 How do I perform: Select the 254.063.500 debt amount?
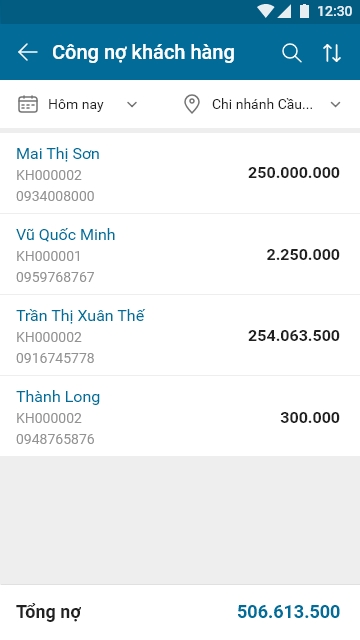[x=294, y=336]
